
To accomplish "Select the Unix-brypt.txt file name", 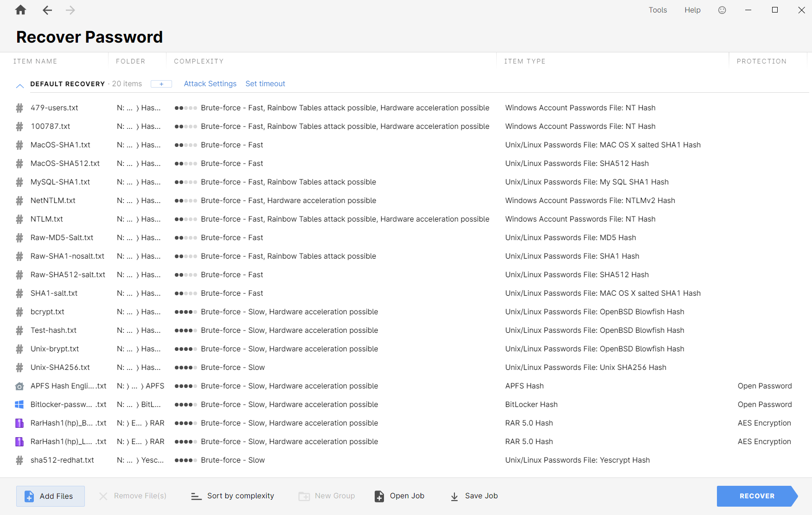I will [55, 349].
